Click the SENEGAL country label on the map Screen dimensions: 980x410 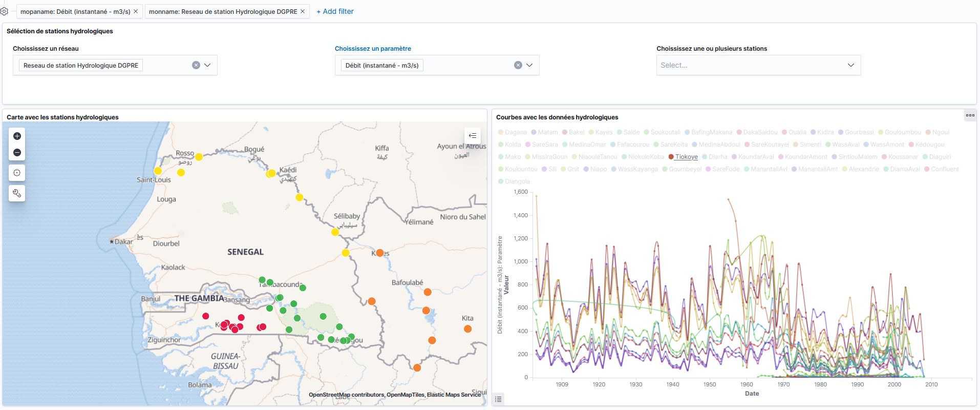[245, 252]
